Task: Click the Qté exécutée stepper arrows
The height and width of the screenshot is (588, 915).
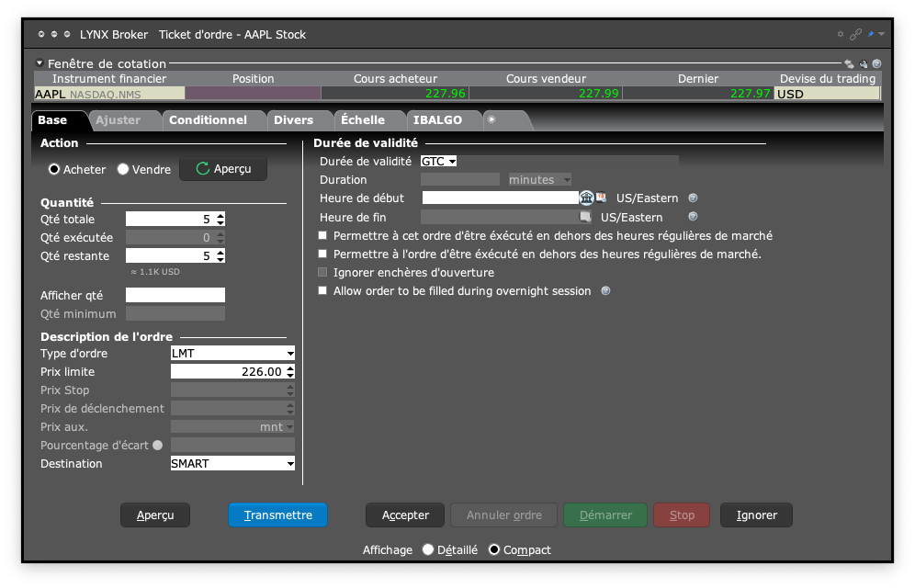Action: 220,237
